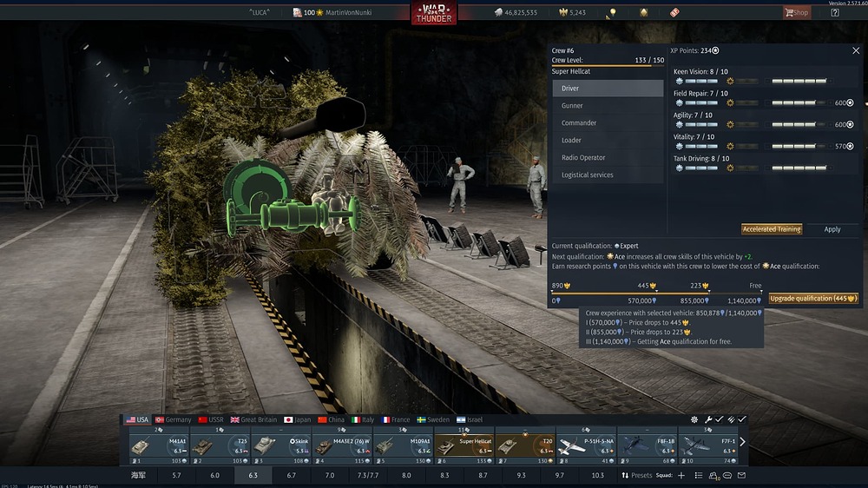Viewport: 868px width, 488px height.
Task: Open the squad chat bubble icon
Action: [727, 475]
